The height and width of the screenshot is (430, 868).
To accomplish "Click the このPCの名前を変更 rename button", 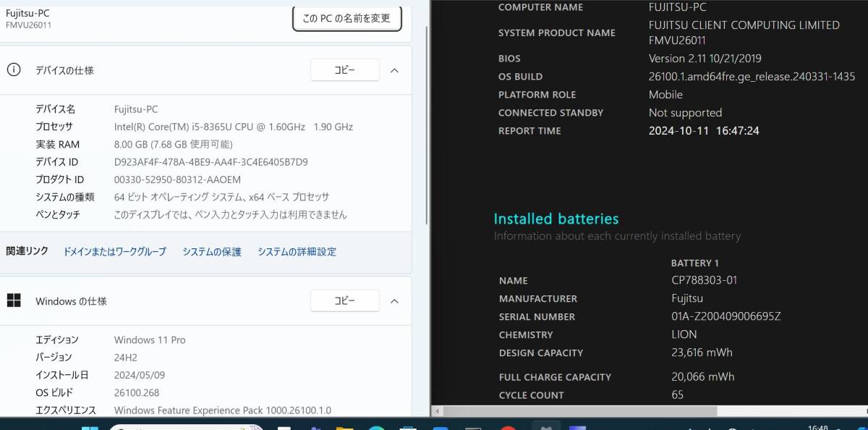I will tap(346, 17).
